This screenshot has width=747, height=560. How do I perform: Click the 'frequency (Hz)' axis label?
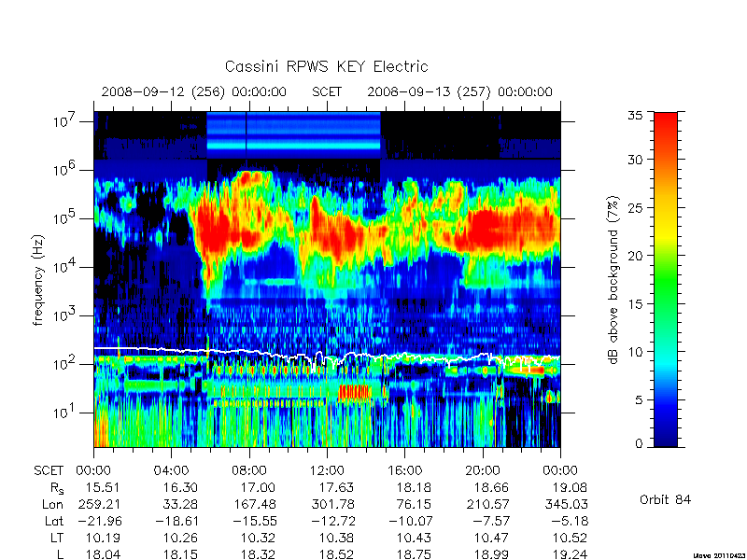(x=38, y=280)
